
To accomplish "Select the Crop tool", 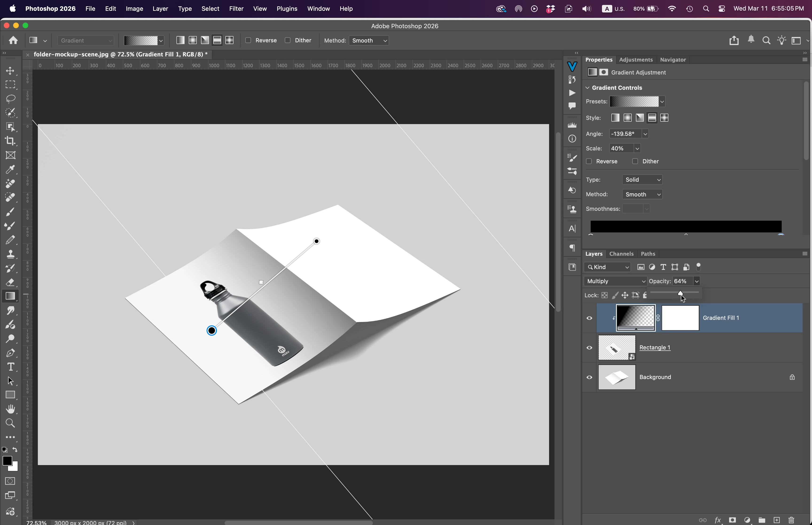I will (x=10, y=141).
